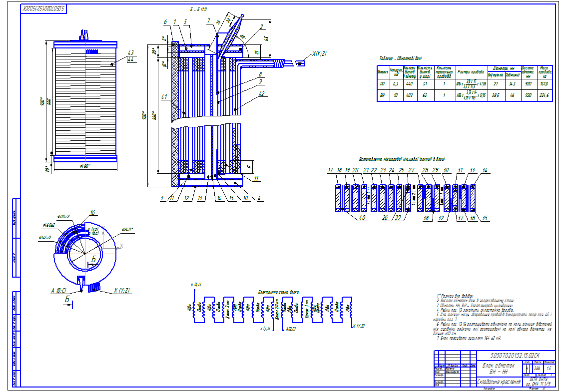
Task: Select the "Розміри провода" table header
Action: point(471,72)
